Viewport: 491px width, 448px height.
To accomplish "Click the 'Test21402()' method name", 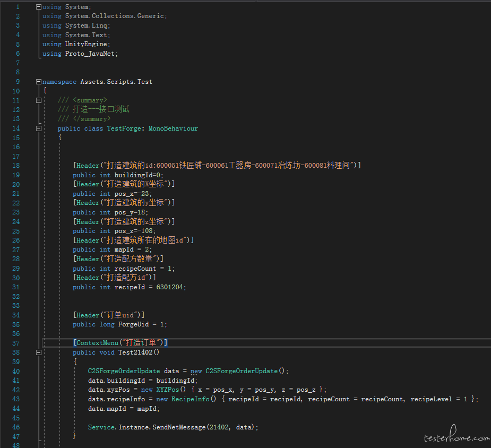I will tap(139, 352).
